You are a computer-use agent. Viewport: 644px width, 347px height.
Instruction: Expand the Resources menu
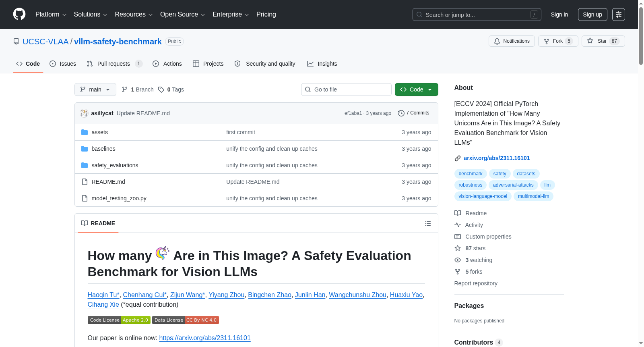tap(134, 15)
